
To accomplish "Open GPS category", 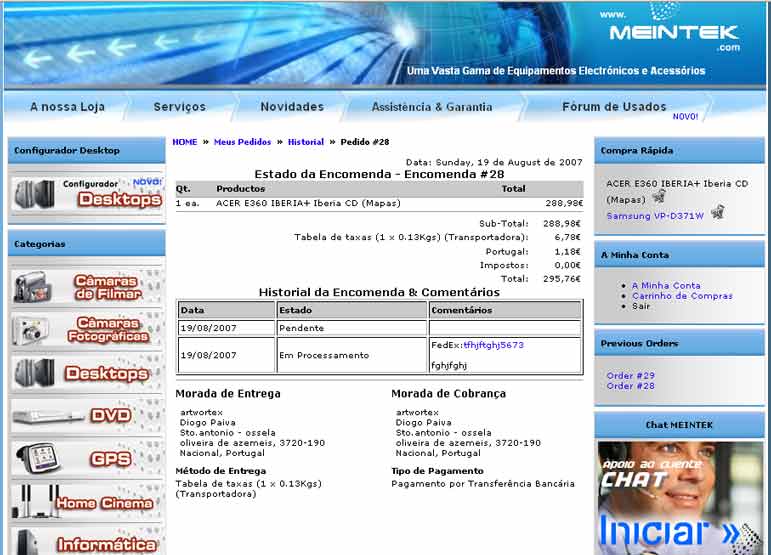I will tap(87, 458).
